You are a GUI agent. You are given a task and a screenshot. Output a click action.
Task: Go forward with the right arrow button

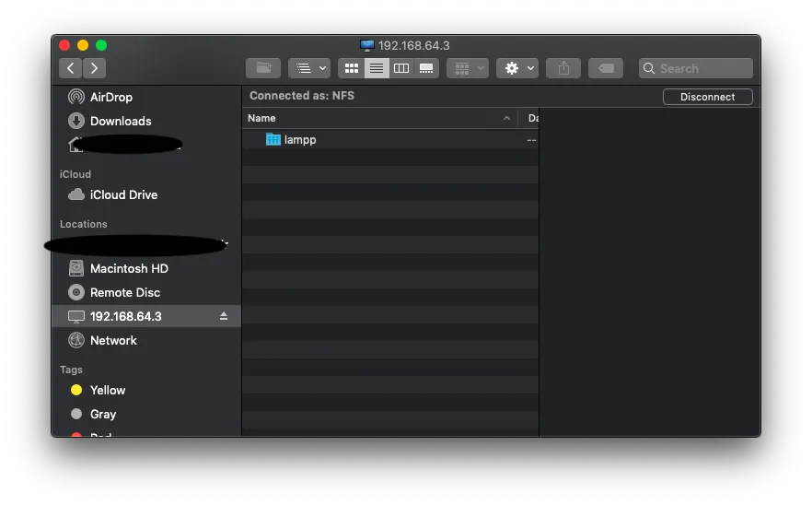[x=94, y=68]
